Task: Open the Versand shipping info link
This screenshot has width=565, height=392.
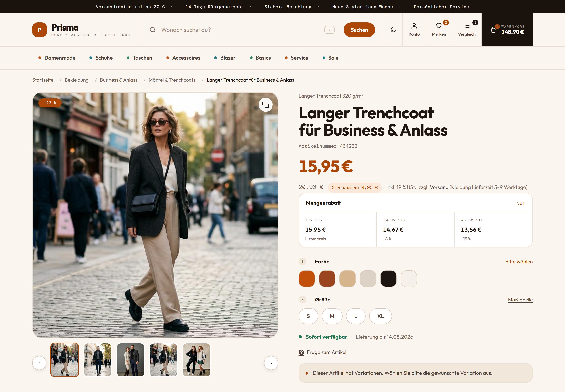Action: [439, 187]
